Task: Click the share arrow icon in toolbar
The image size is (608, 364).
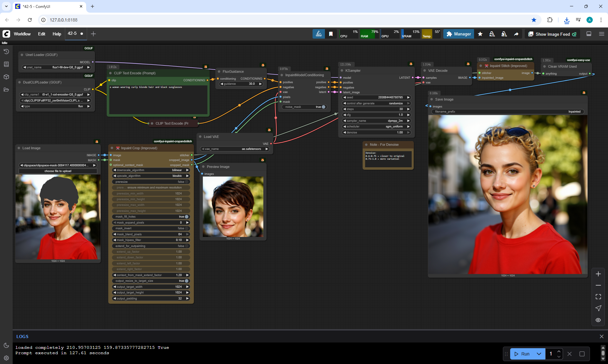Action: [x=516, y=34]
